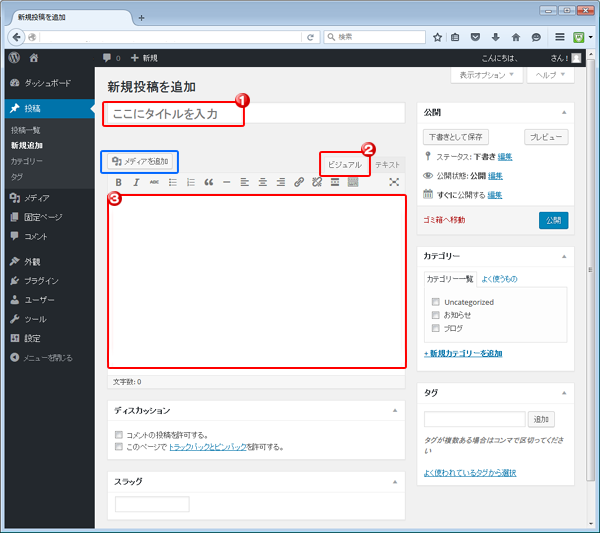Toggle bold formatting in the editor toolbar
The image size is (600, 533).
click(x=119, y=182)
